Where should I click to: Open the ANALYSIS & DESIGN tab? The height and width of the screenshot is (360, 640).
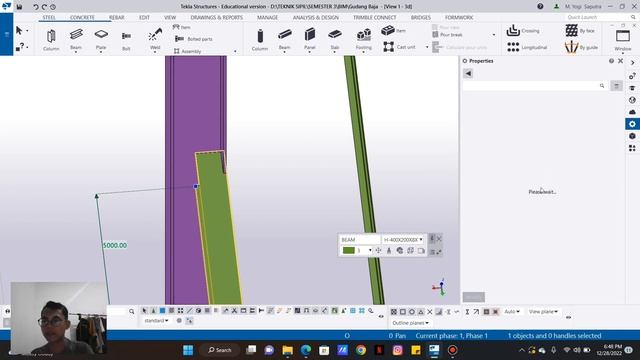point(316,18)
